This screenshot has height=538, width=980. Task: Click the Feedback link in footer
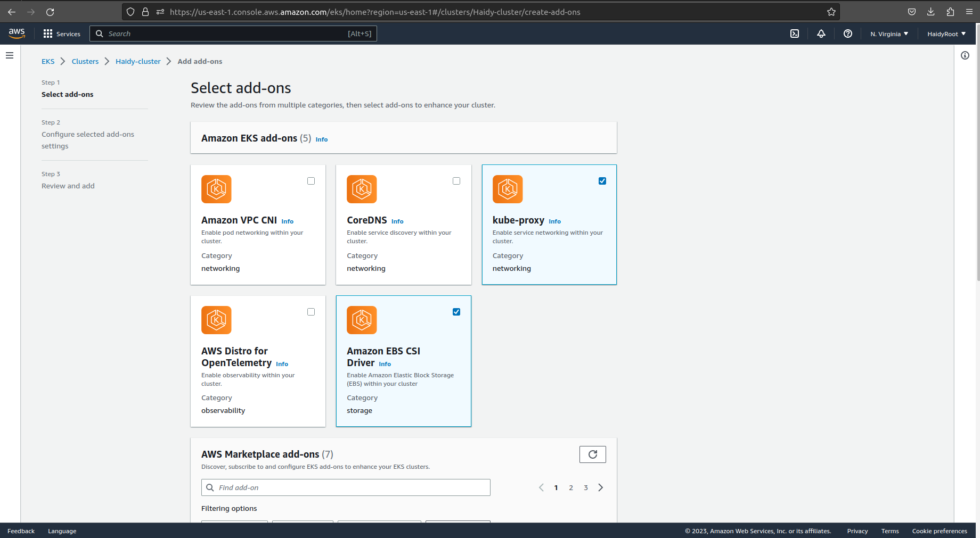[21, 531]
